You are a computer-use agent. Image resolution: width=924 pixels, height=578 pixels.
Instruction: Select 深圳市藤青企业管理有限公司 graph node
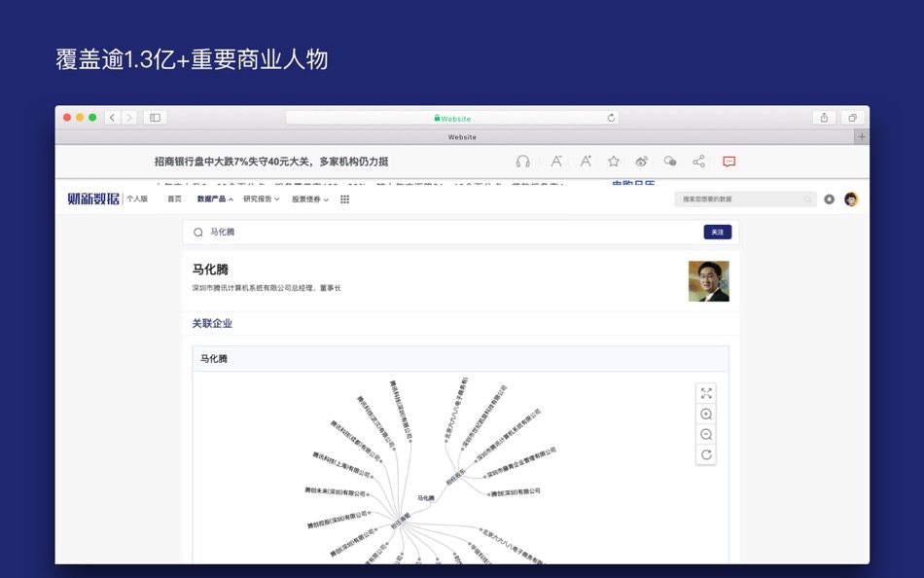click(520, 462)
